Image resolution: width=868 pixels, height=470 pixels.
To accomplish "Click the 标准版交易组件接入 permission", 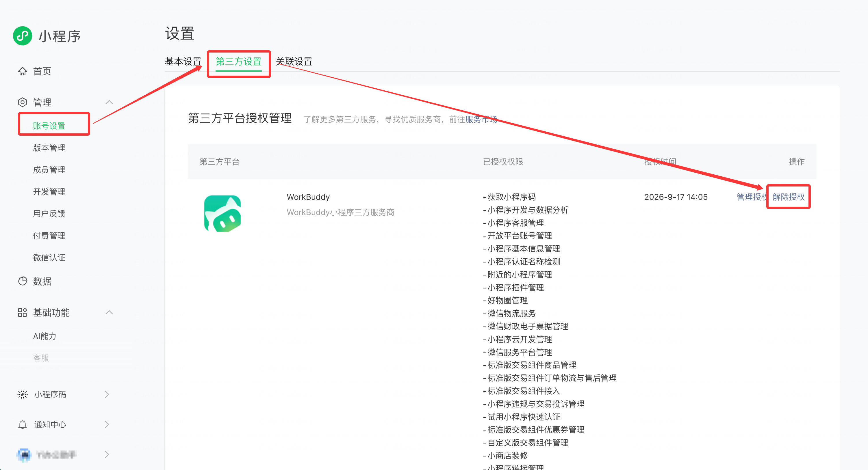I will [x=521, y=391].
